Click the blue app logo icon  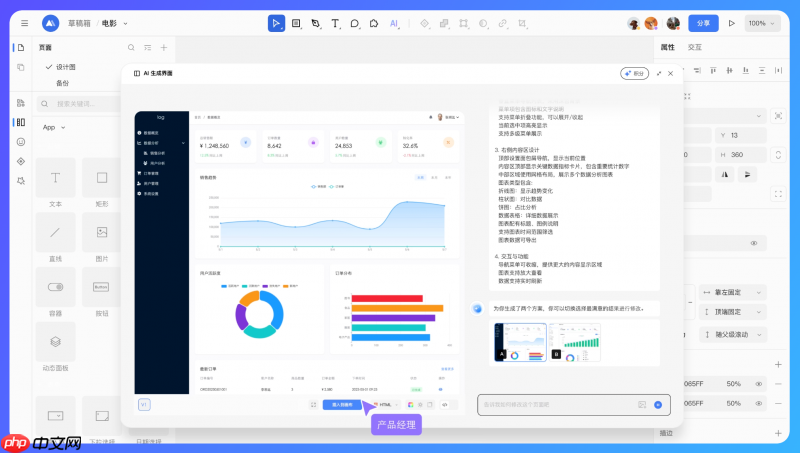coord(50,23)
